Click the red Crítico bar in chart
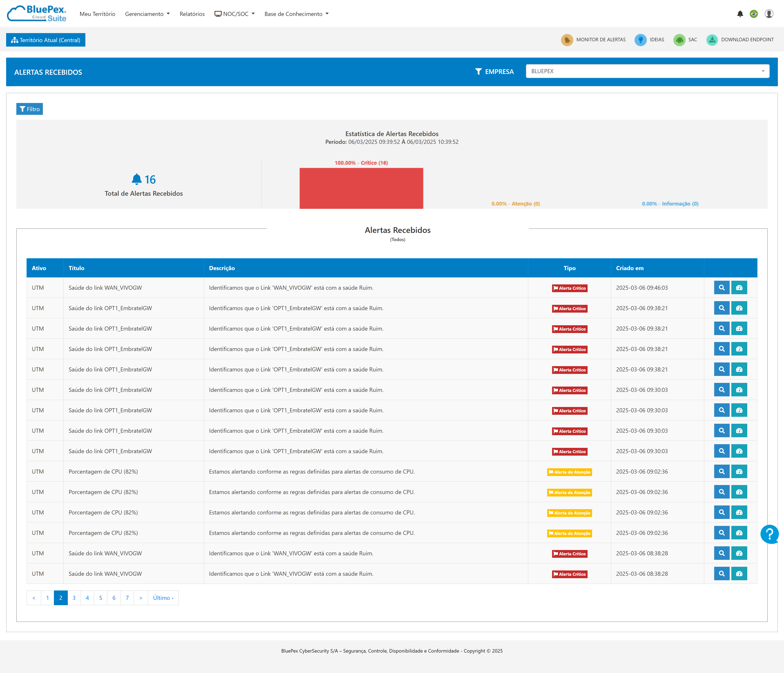The image size is (784, 673). tap(361, 188)
